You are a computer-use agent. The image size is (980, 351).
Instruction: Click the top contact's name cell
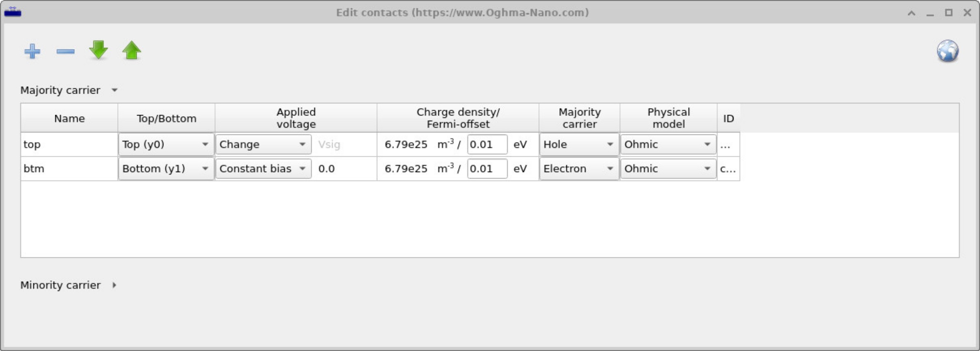pos(69,144)
